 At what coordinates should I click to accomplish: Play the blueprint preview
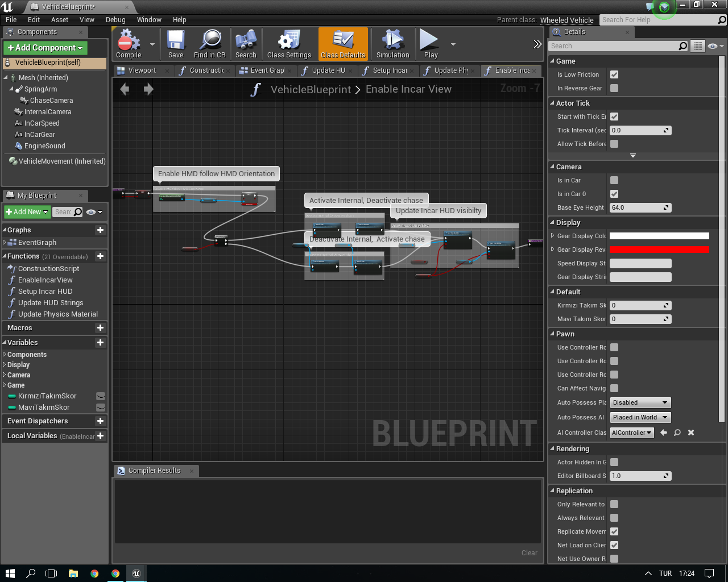431,44
